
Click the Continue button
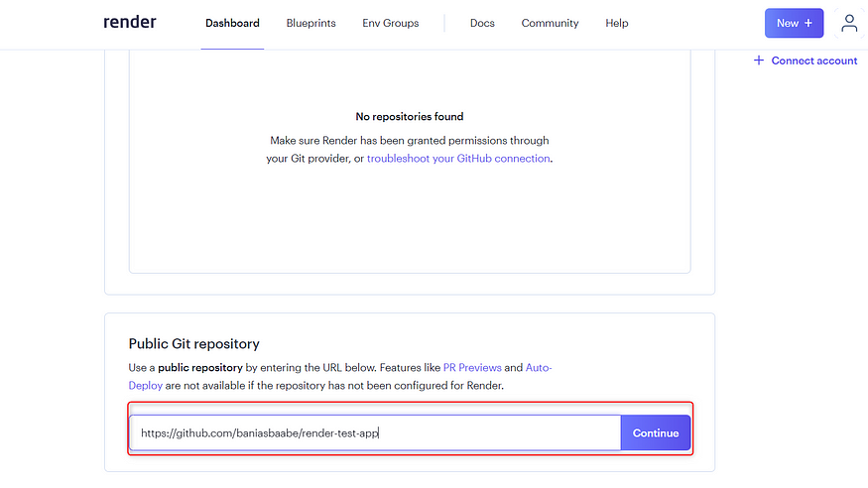tap(656, 432)
